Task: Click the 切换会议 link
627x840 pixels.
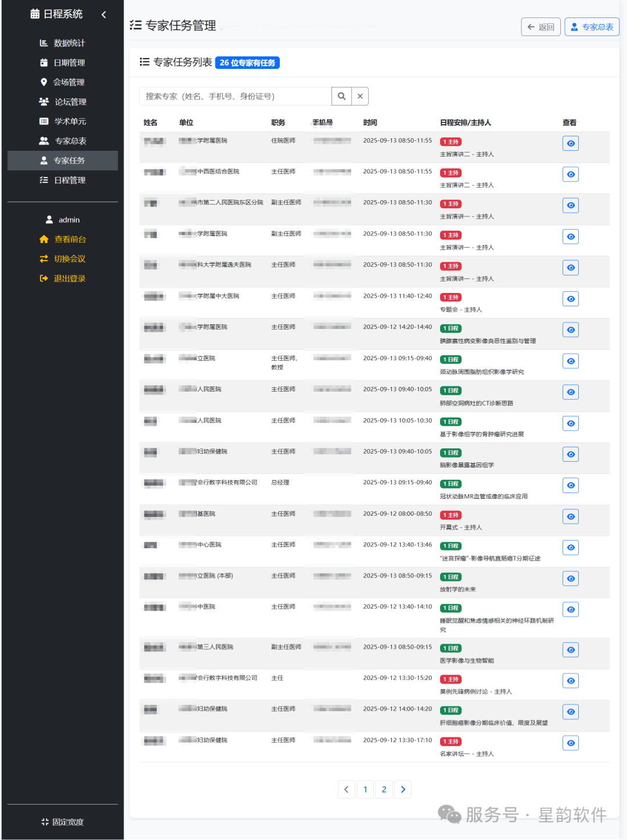Action: click(x=63, y=259)
